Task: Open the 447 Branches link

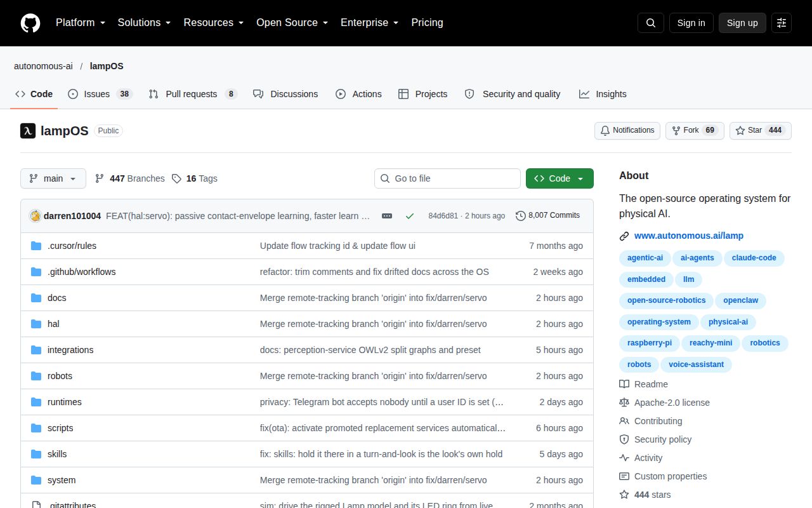Action: click(x=129, y=178)
